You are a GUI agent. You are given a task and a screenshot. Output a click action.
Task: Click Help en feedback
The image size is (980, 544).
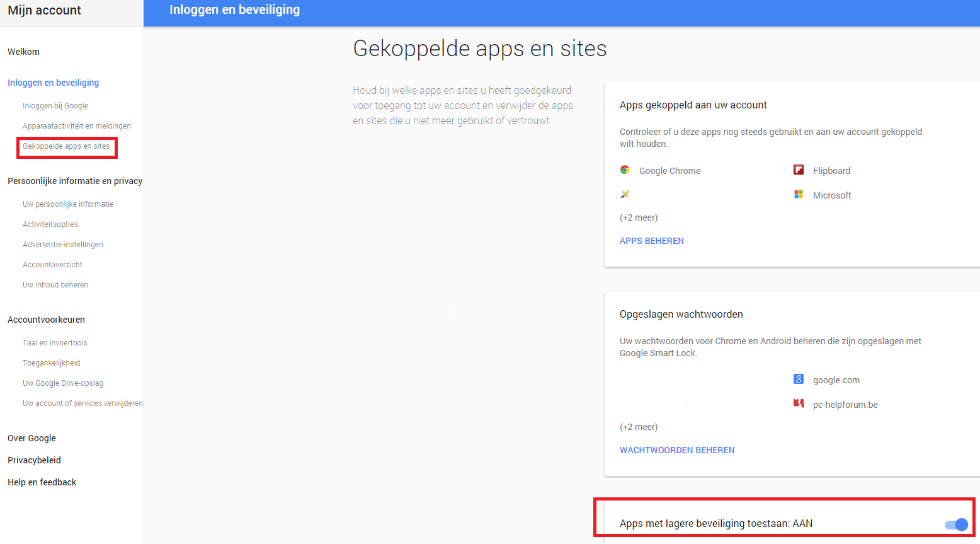pyautogui.click(x=42, y=482)
